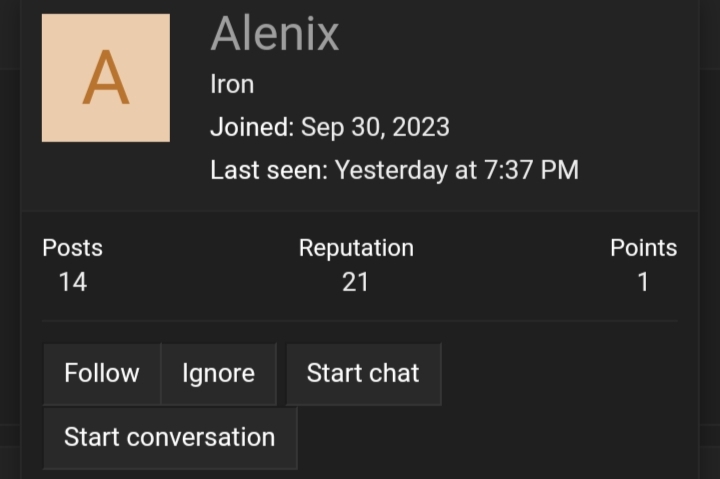Click the Yesterday at 7:37 PM timestamp

click(x=456, y=170)
